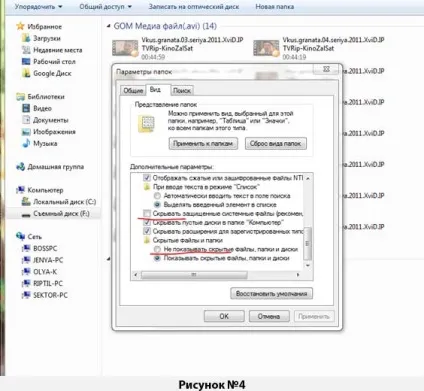
Task: Click the BOSSPC computer icon
Action: click(26, 248)
